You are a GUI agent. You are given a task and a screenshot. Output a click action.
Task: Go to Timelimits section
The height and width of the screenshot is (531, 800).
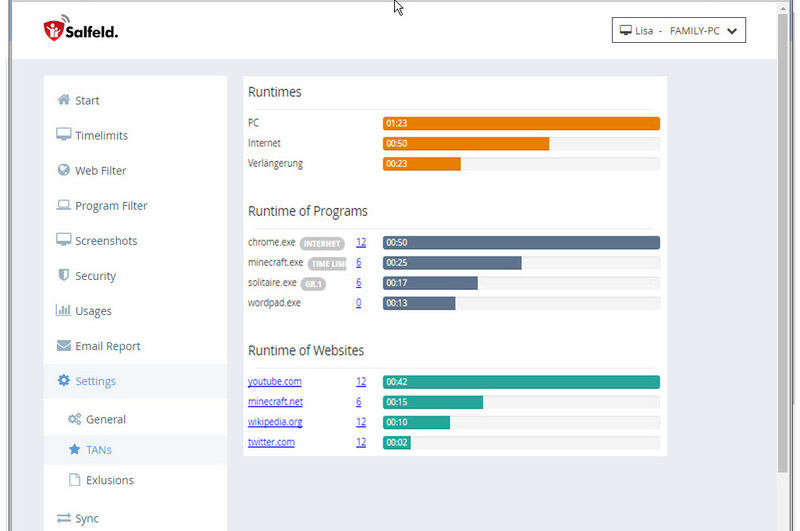tap(135, 135)
